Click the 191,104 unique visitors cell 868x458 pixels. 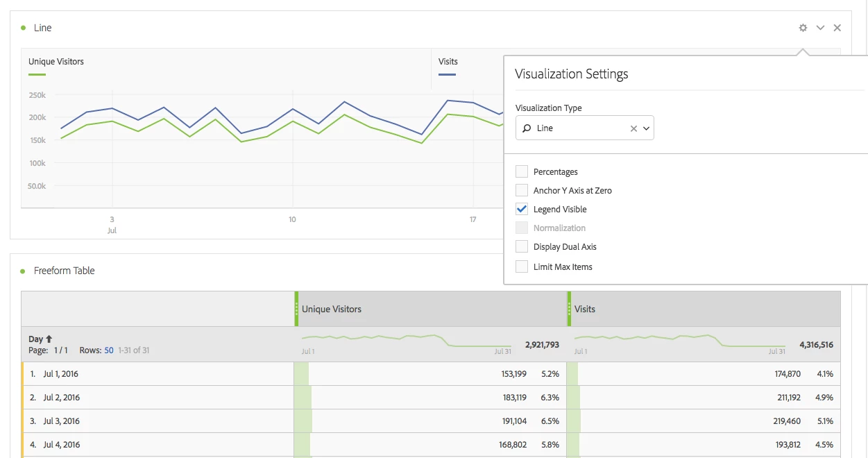tap(513, 421)
